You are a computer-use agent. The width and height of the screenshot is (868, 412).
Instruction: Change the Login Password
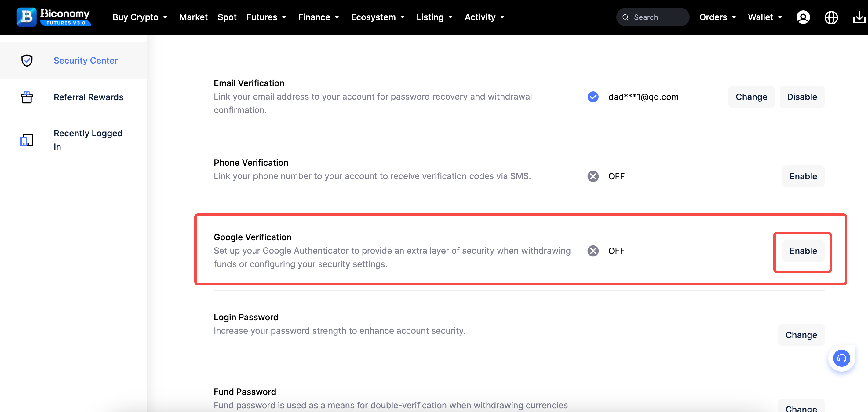click(x=801, y=335)
